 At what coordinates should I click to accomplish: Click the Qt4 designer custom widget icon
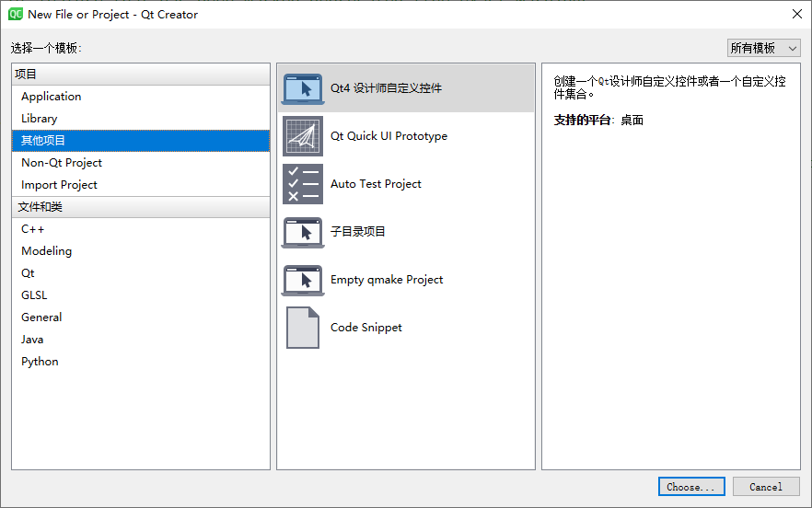click(303, 88)
